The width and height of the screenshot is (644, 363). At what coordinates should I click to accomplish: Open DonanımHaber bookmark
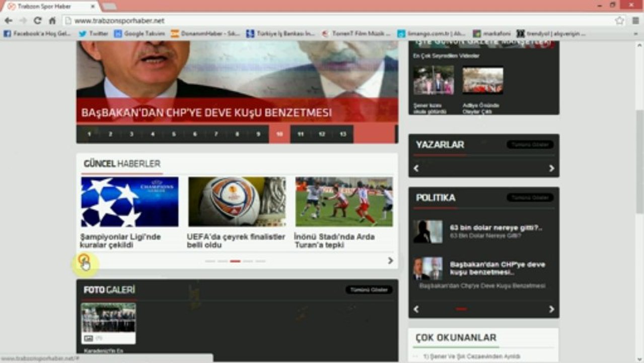point(205,34)
